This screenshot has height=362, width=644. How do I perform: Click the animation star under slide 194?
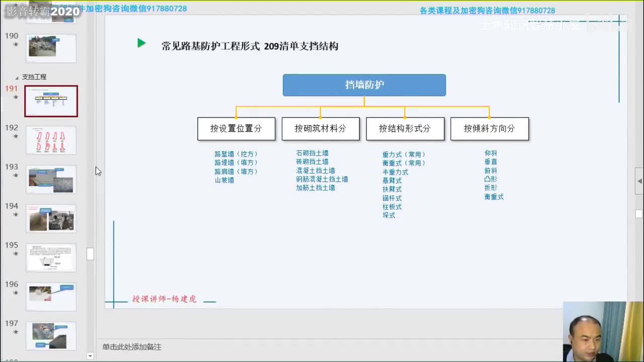16,214
